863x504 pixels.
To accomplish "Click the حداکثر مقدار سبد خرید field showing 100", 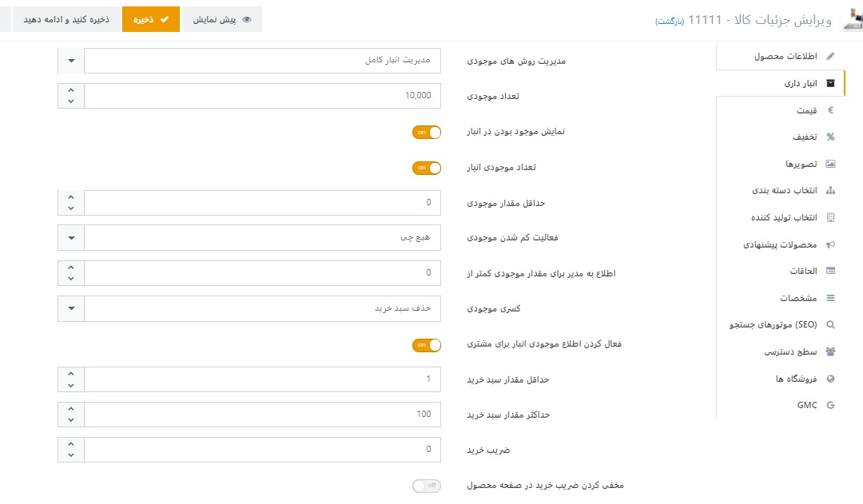I will point(263,415).
